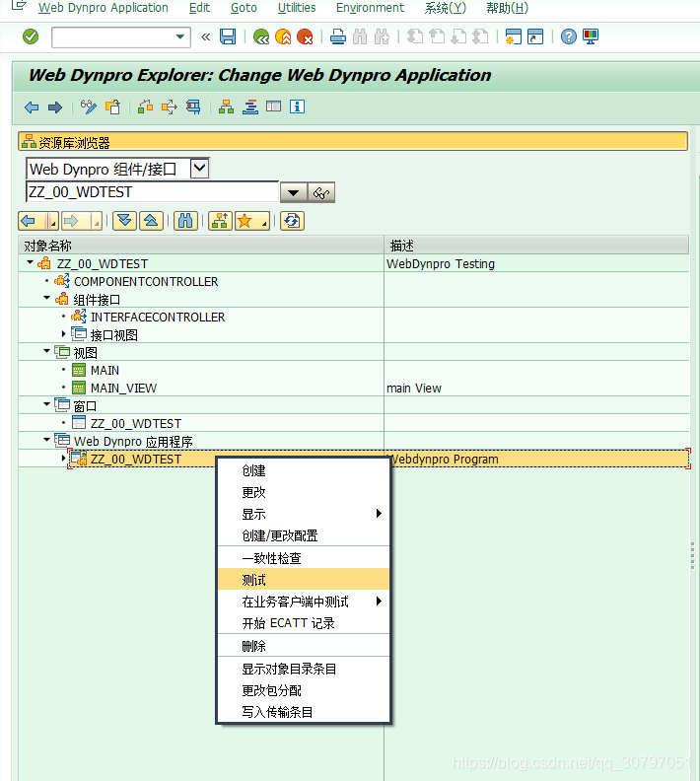Screen dimensions: 700x781
Task: Click the blue left arrow below the title
Action: coord(32,107)
